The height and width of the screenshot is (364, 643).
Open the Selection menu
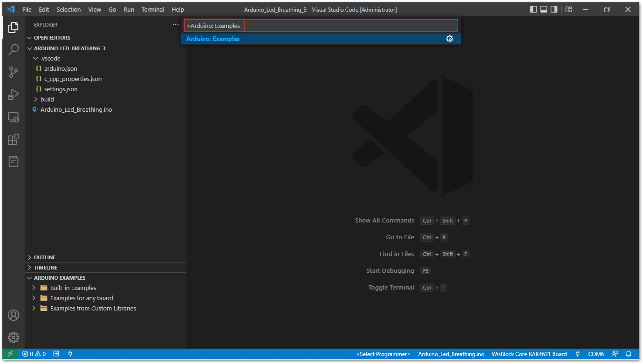(x=68, y=9)
